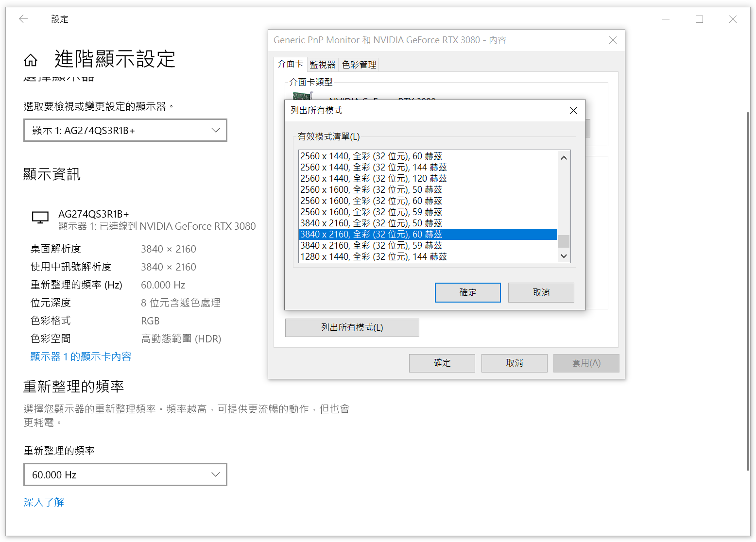The width and height of the screenshot is (756, 542).
Task: Maximize the 設定 window
Action: tap(699, 19)
